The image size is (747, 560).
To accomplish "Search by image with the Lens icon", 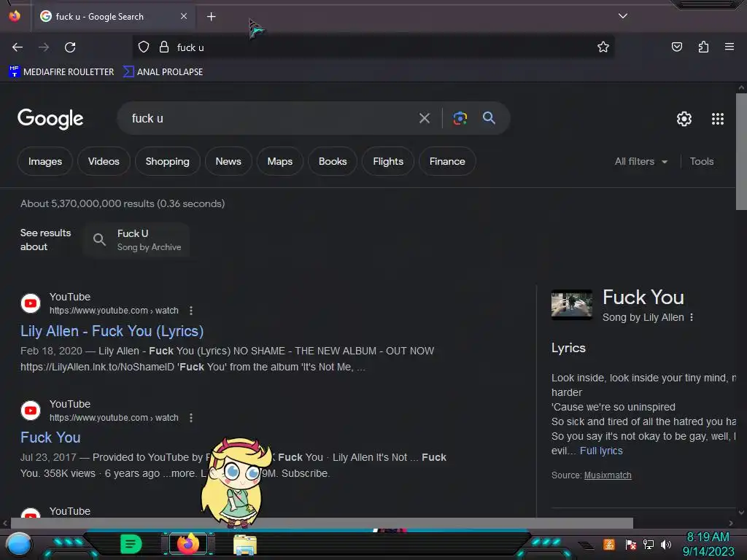I will point(460,118).
